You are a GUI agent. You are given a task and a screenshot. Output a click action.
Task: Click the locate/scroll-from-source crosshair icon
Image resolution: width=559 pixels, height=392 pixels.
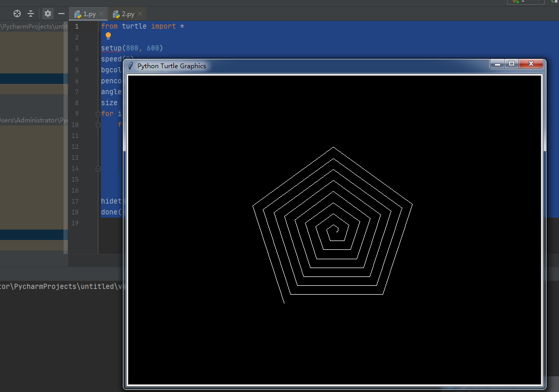[x=17, y=14]
